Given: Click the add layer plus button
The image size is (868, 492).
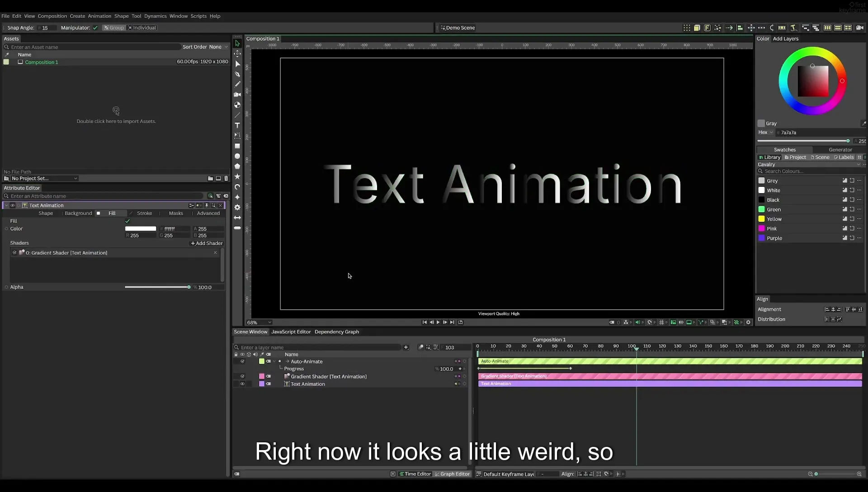Looking at the screenshot, I should point(406,347).
